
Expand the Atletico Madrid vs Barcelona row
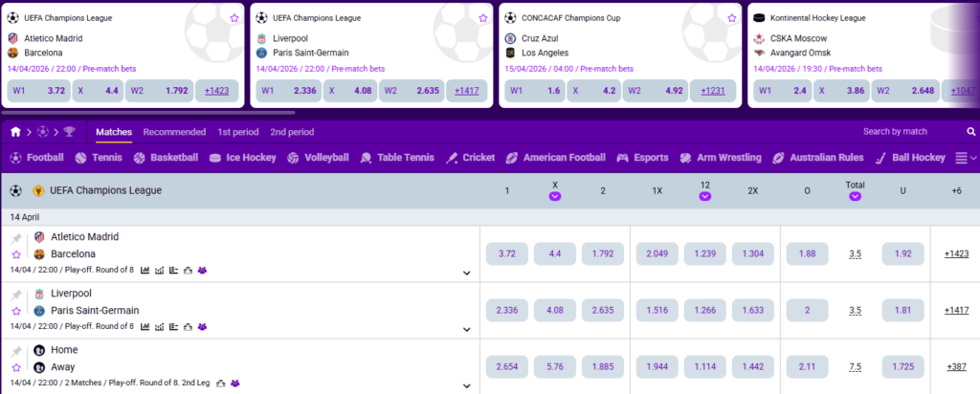466,273
